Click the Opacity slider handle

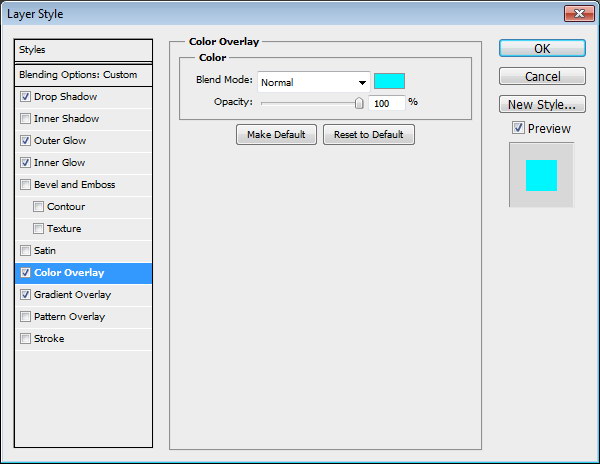(x=359, y=103)
